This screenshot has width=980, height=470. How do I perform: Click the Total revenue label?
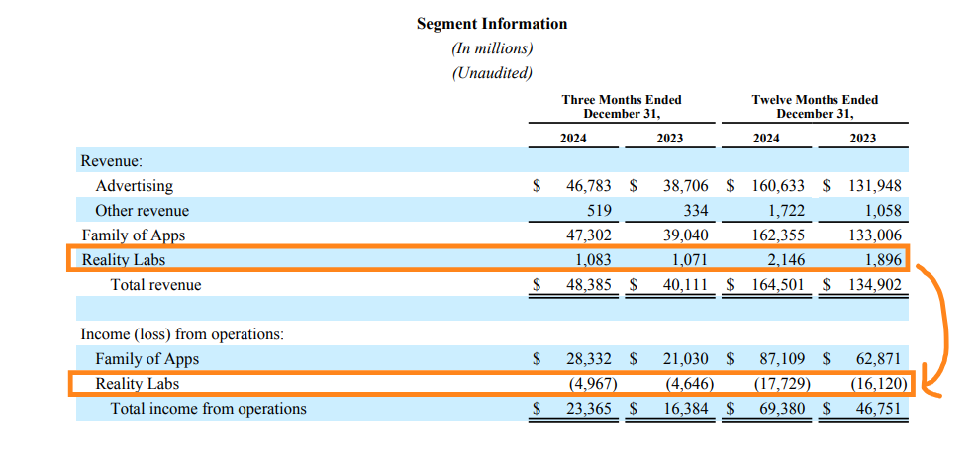pos(156,285)
